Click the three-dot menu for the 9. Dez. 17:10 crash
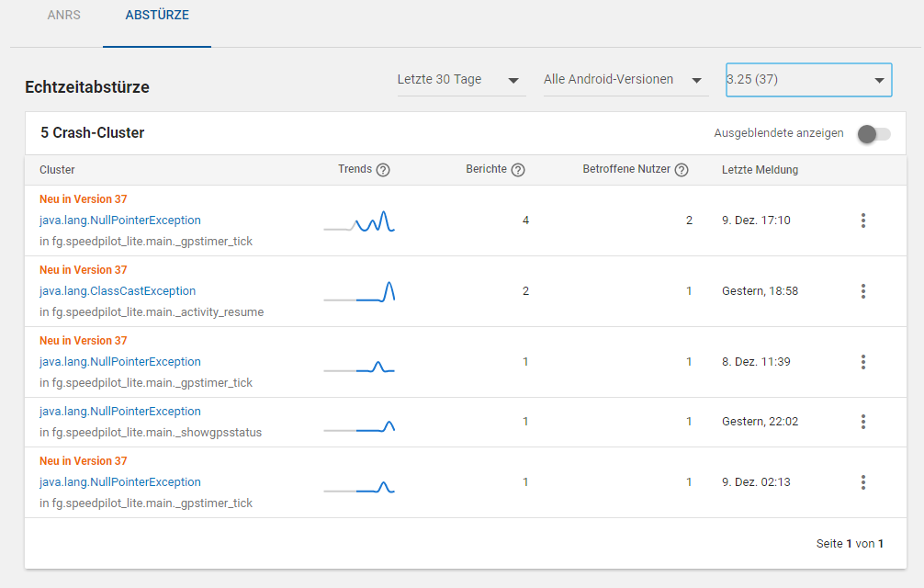 coord(863,220)
